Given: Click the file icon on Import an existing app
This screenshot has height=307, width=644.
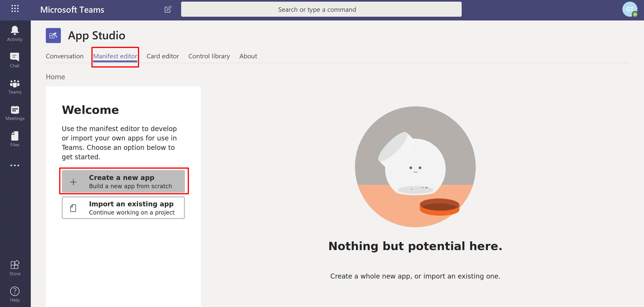Looking at the screenshot, I should click(73, 208).
